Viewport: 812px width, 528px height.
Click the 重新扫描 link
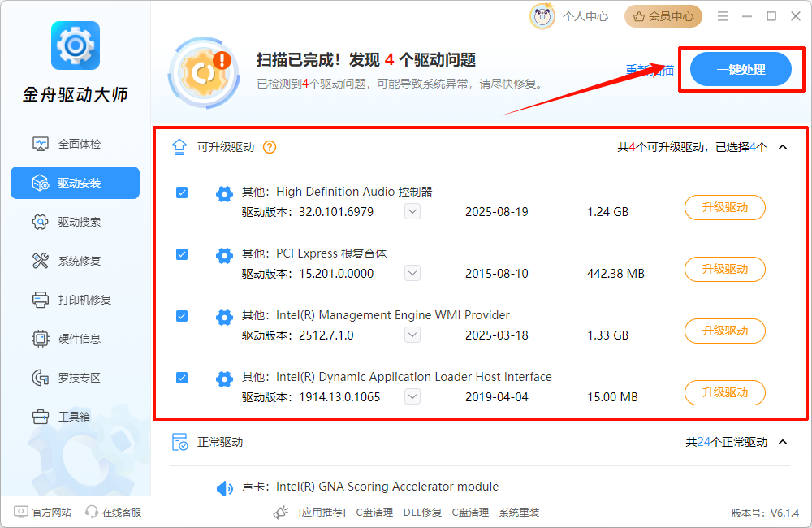(x=650, y=70)
